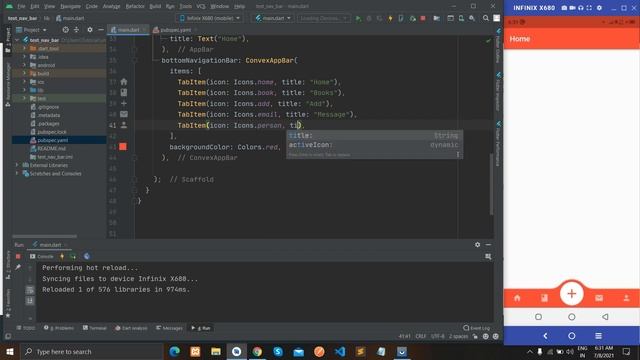Select opened file target icon in Project panel

[66, 30]
